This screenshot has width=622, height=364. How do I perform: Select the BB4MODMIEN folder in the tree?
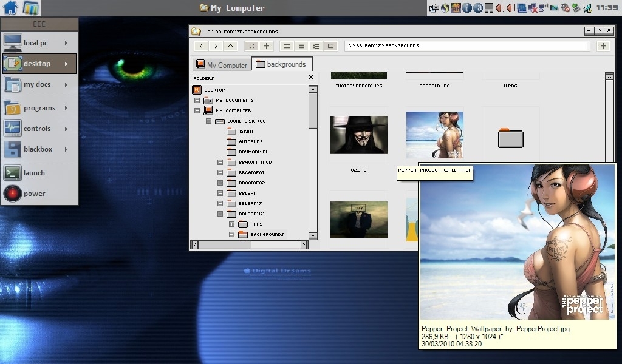tap(248, 152)
